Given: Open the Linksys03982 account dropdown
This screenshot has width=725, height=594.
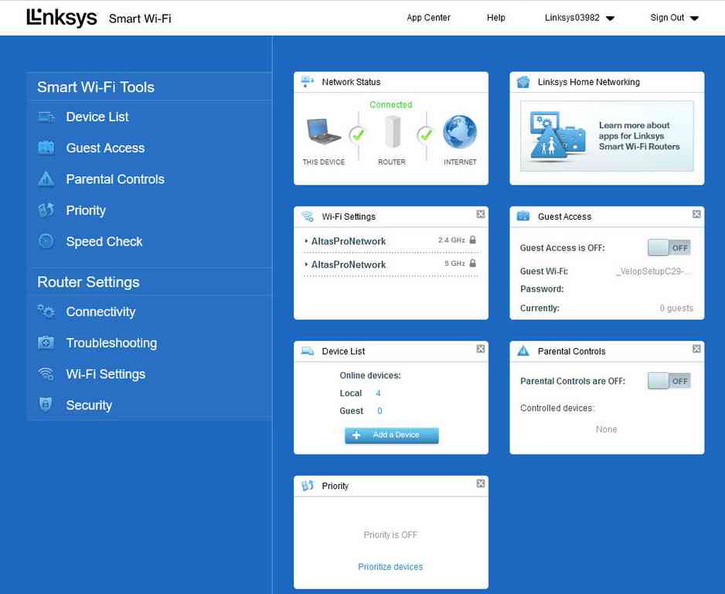Looking at the screenshot, I should coord(579,18).
